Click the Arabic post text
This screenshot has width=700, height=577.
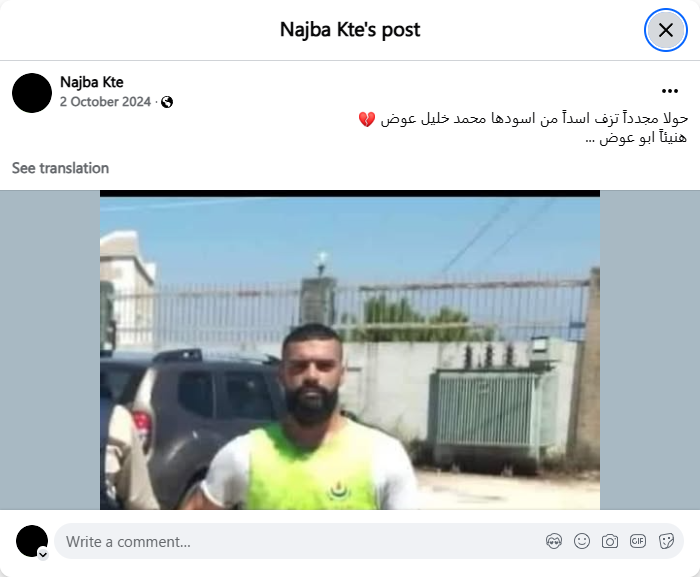click(523, 128)
